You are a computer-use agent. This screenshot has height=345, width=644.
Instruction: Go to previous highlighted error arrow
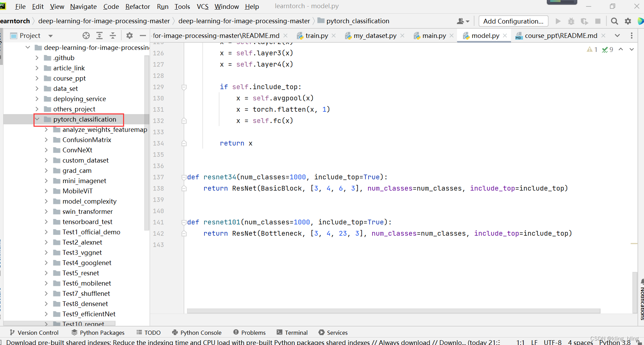[621, 50]
